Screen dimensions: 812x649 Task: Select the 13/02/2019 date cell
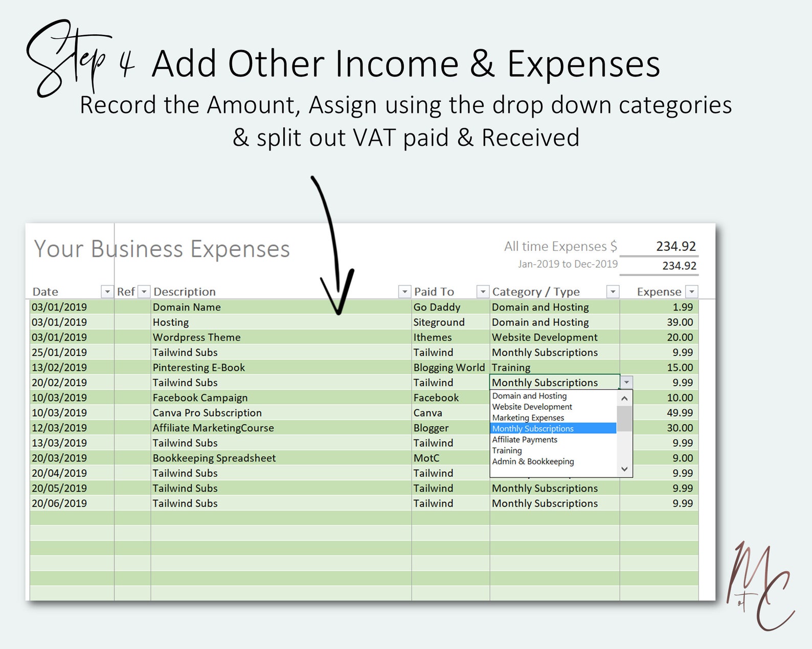(x=72, y=367)
